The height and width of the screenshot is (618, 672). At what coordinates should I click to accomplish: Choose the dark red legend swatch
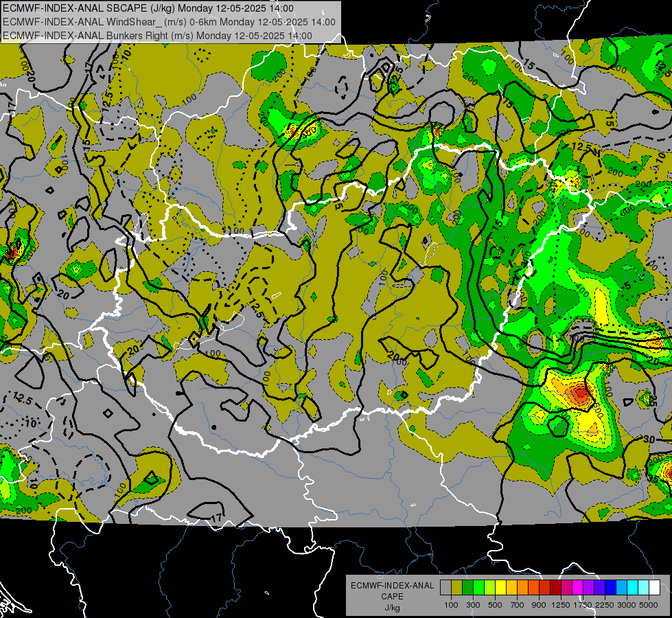[x=555, y=587]
